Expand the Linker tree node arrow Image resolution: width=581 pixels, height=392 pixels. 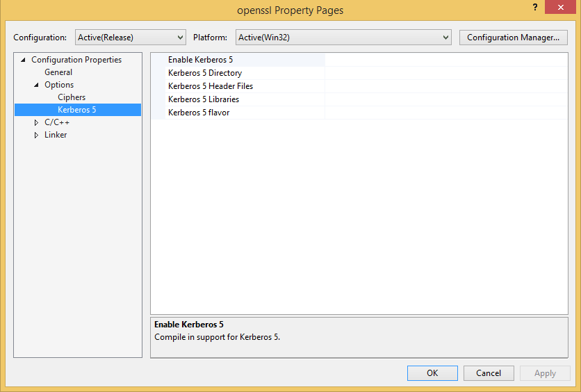click(x=36, y=135)
